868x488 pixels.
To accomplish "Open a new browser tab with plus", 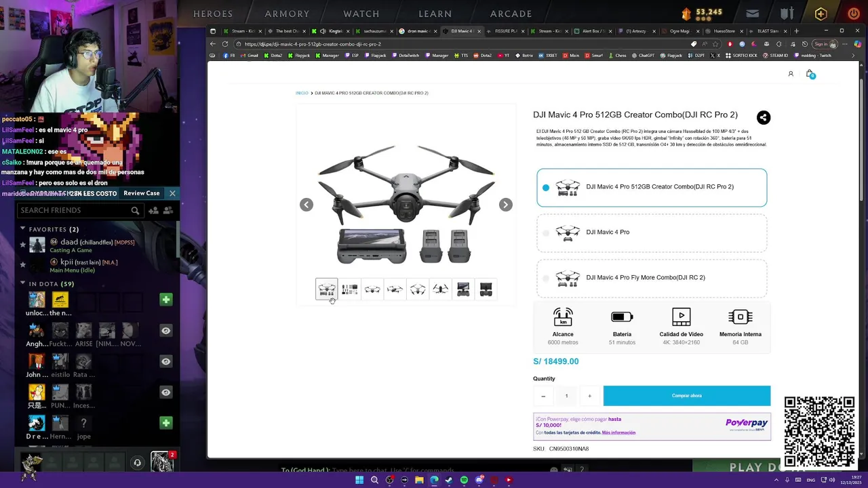I will pos(796,30).
